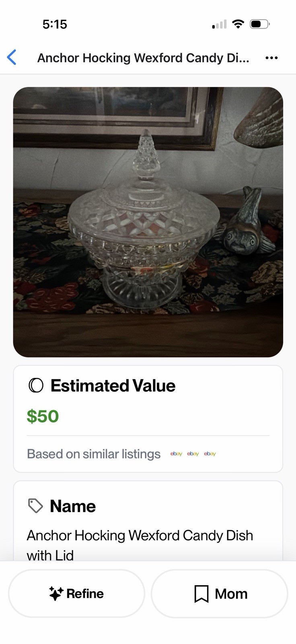
Task: Open the three-dot more options menu
Action: [271, 58]
